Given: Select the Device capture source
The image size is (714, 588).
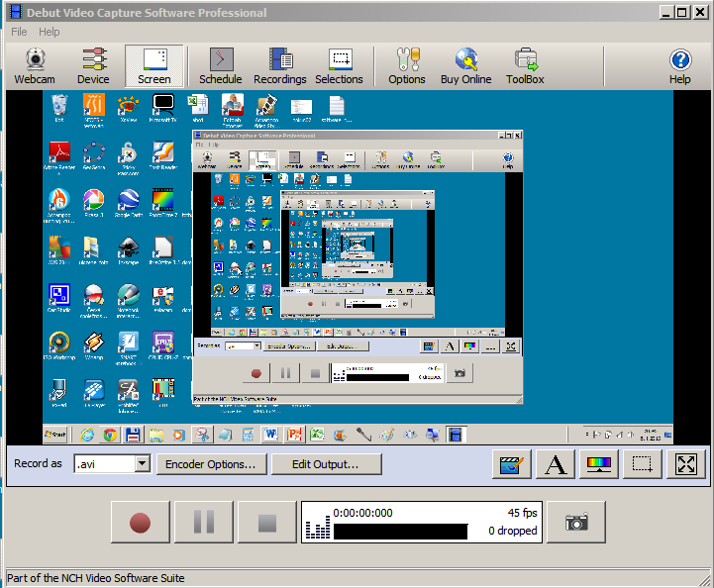Looking at the screenshot, I should (x=93, y=66).
